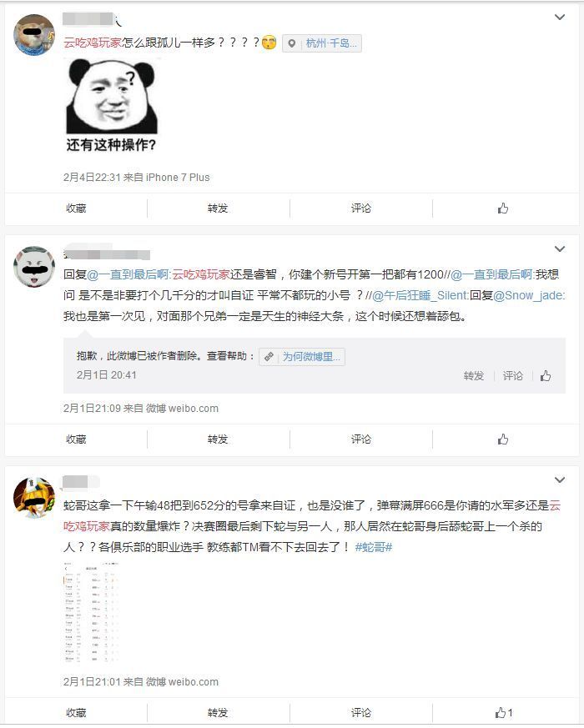Like the second post with thumbs-up icon
The image size is (584, 728).
(x=503, y=439)
